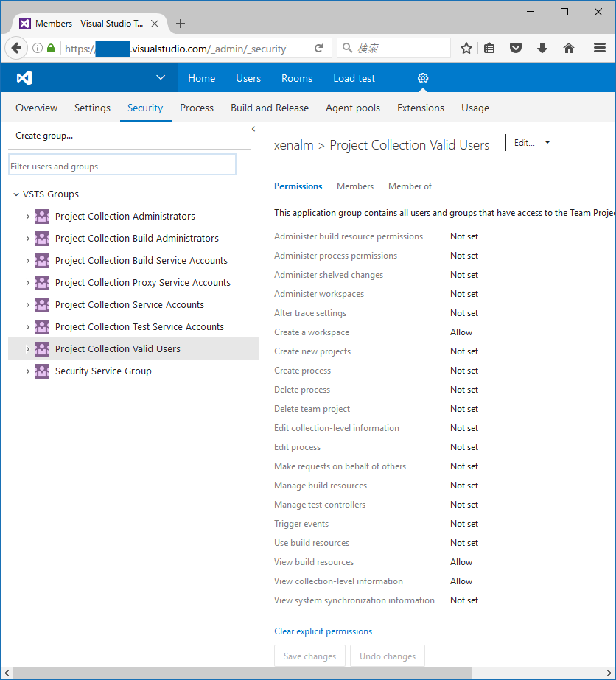
Task: Click the Create group... link
Action: (x=44, y=136)
